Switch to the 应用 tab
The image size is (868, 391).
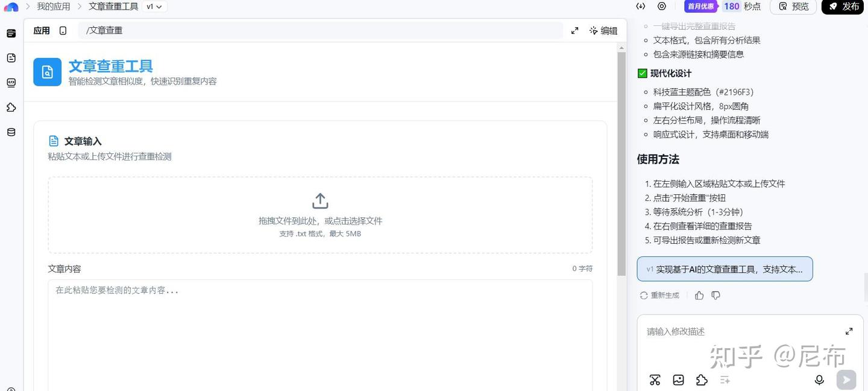coord(41,30)
